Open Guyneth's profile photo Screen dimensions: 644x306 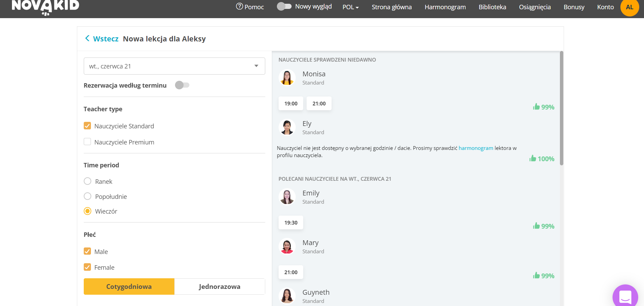click(287, 296)
